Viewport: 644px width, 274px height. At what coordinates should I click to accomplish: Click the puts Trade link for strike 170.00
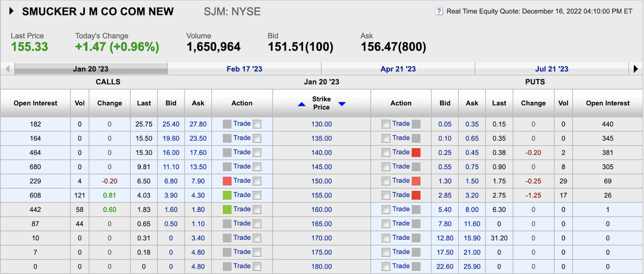point(401,237)
